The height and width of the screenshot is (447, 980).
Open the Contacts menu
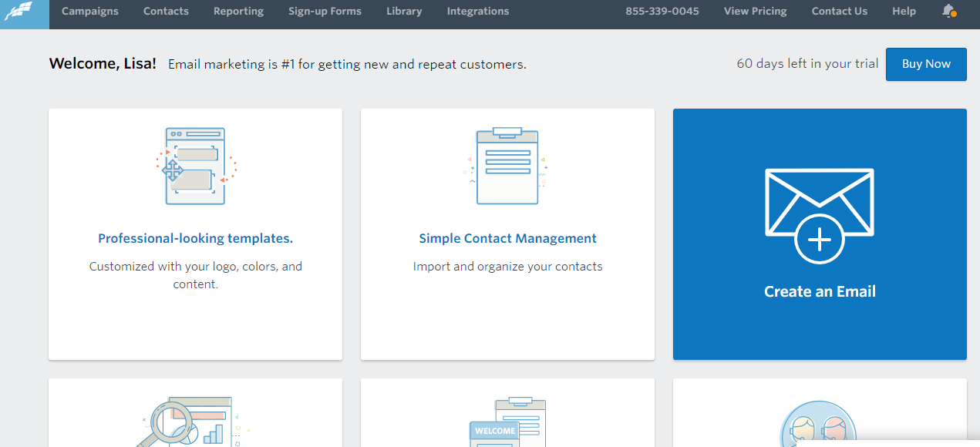[166, 11]
